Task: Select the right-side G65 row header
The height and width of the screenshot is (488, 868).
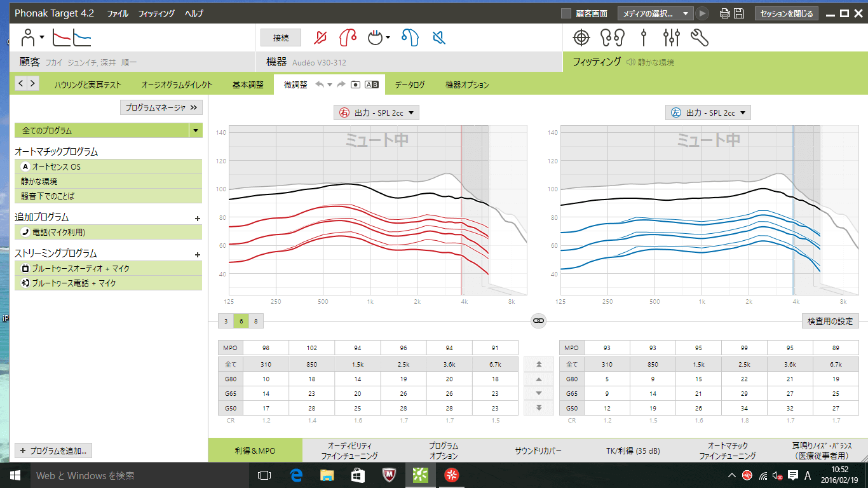Action: pyautogui.click(x=230, y=394)
